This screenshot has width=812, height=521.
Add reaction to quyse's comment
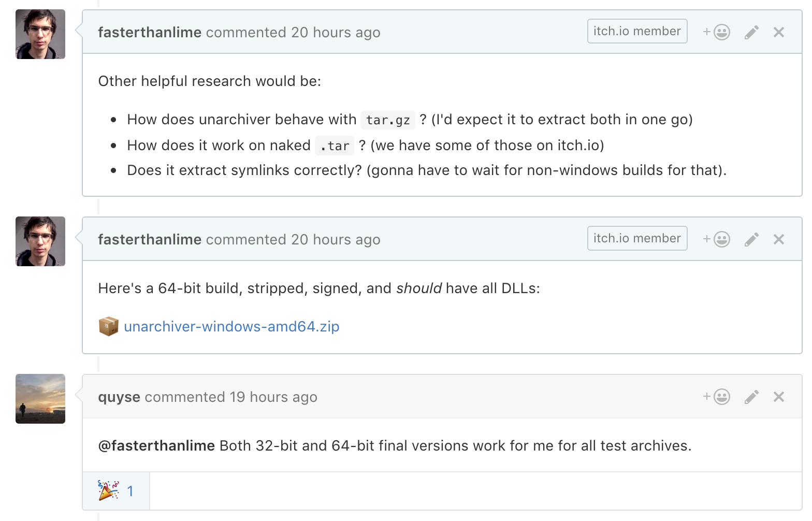point(716,397)
